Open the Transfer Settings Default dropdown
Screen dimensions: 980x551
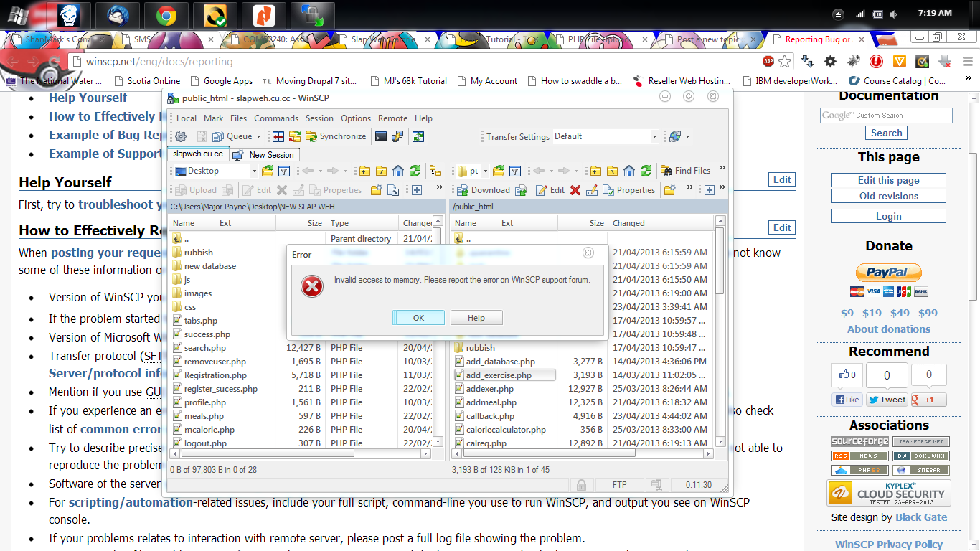(x=606, y=136)
